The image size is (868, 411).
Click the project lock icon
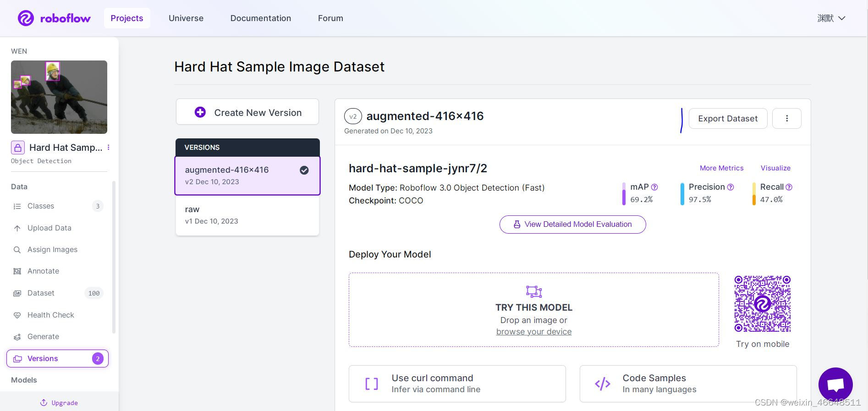pyautogui.click(x=18, y=148)
